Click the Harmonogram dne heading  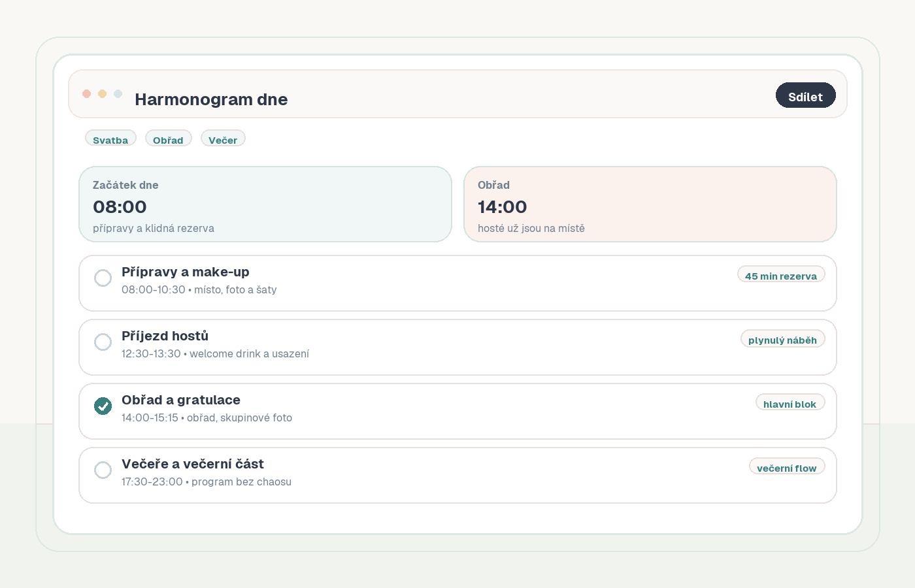pyautogui.click(x=211, y=99)
